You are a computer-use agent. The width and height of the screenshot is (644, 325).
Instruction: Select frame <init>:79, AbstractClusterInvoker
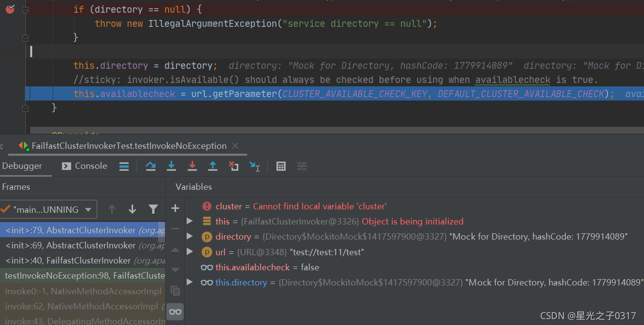pos(82,230)
